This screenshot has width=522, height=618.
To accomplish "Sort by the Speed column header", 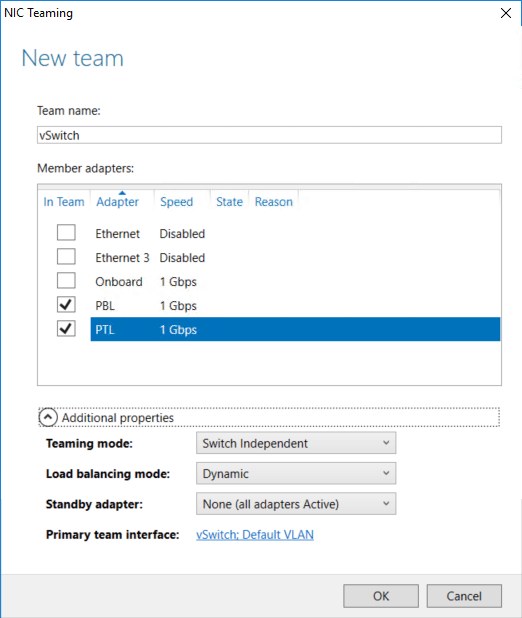I will tap(176, 202).
